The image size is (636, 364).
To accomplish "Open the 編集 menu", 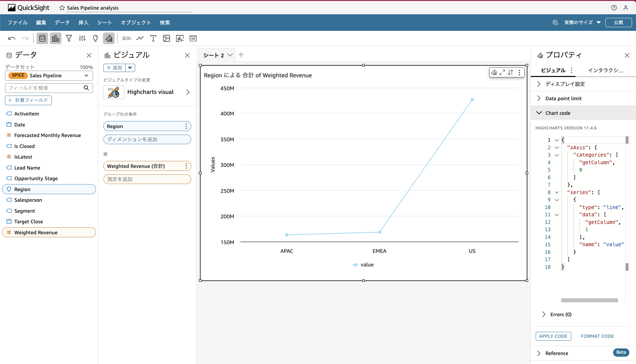I will coord(41,23).
